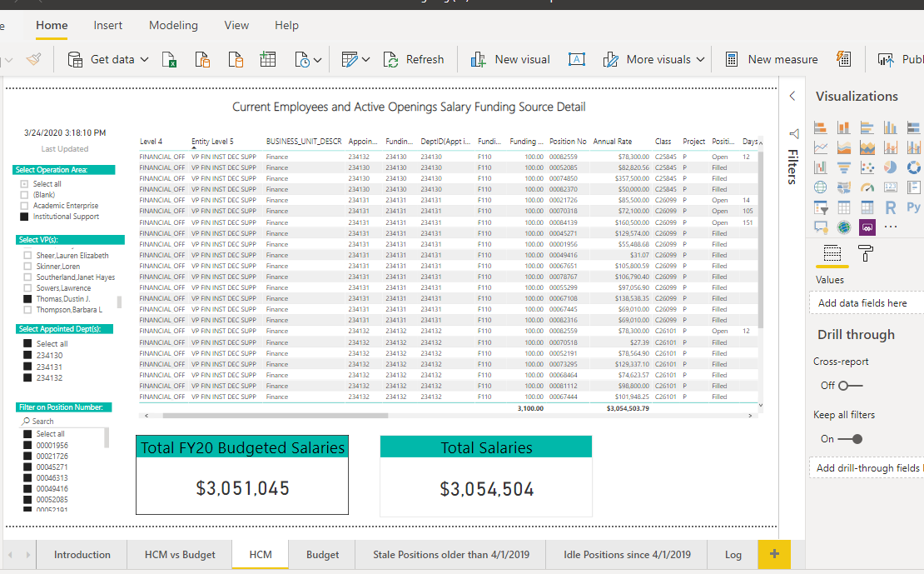Select the area chart visual
This screenshot has height=574, width=924.
coord(844,147)
